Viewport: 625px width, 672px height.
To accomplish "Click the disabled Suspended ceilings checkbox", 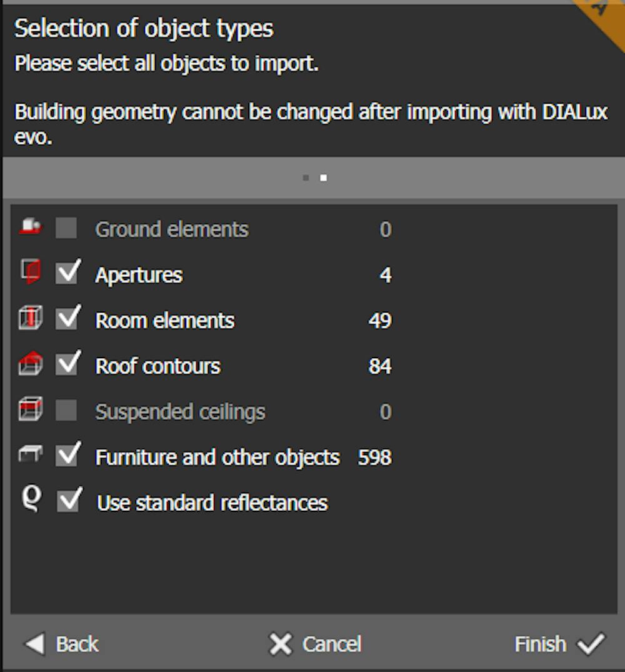I will click(66, 410).
